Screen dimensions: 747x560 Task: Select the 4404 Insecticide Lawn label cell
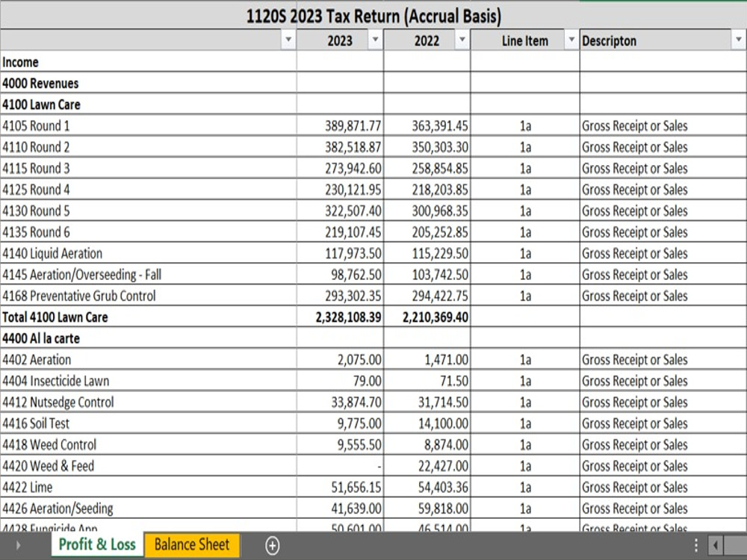(148, 381)
